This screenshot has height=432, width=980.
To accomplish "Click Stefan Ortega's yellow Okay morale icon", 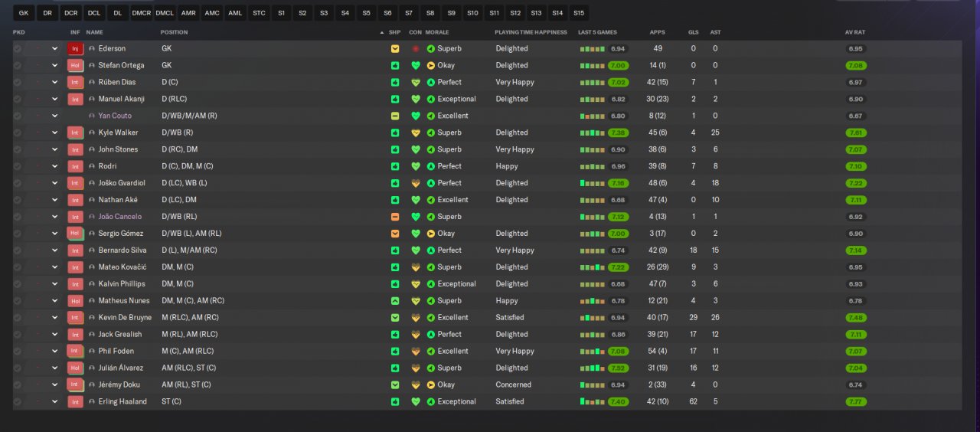I will (x=431, y=65).
